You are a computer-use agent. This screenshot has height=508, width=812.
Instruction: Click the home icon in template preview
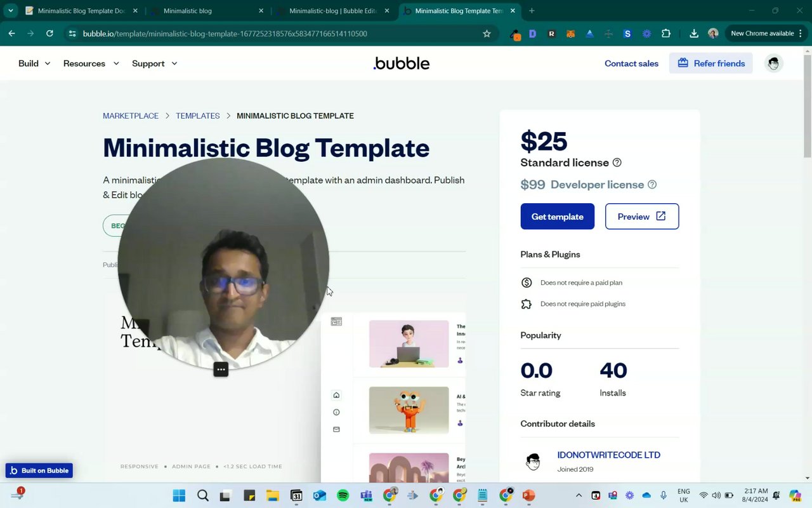pyautogui.click(x=336, y=395)
